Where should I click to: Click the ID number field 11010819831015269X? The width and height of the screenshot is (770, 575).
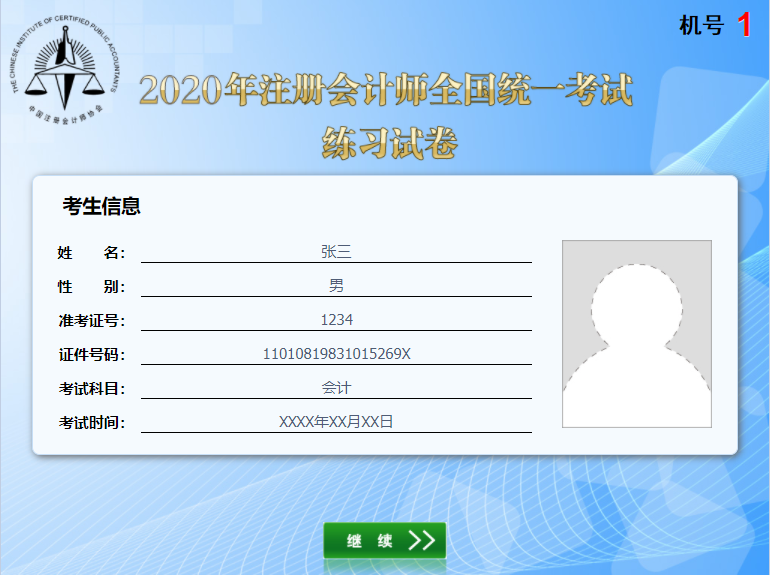[336, 354]
